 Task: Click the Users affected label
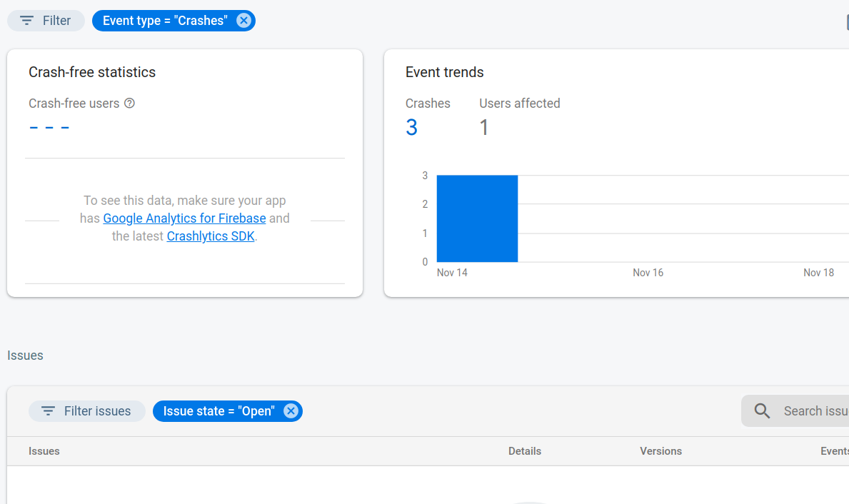520,104
